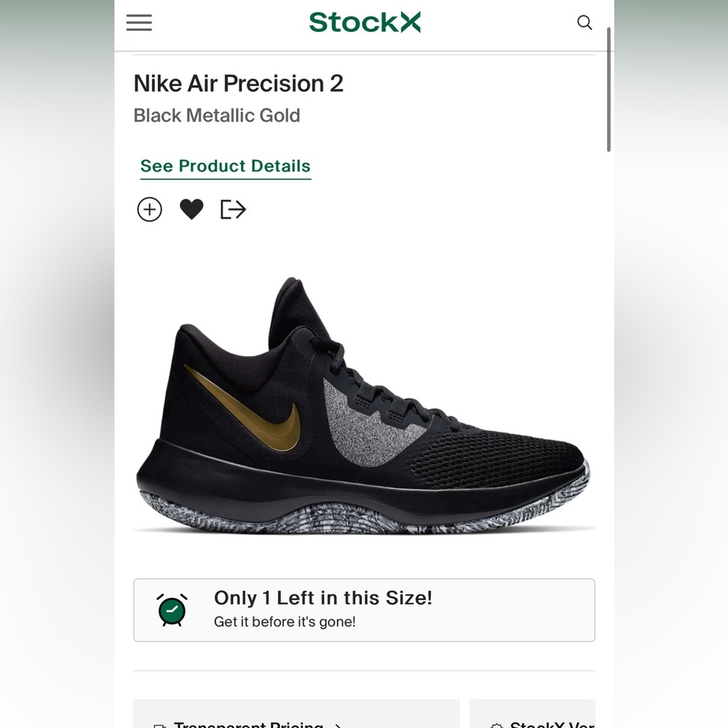Click the Only 1 Left in this Size banner
This screenshot has width=728, height=728.
[364, 609]
